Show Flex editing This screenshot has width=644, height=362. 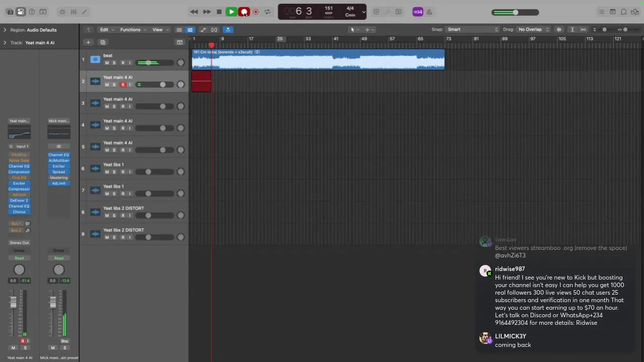tap(214, 30)
